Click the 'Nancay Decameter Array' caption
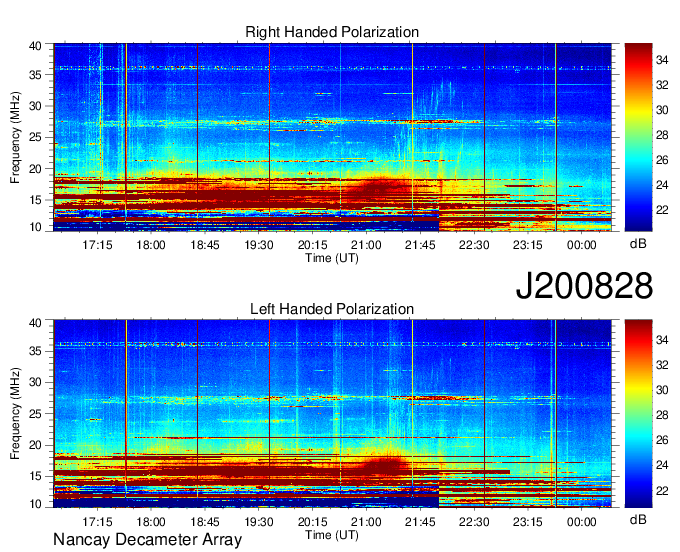The image size is (680, 552). [147, 540]
